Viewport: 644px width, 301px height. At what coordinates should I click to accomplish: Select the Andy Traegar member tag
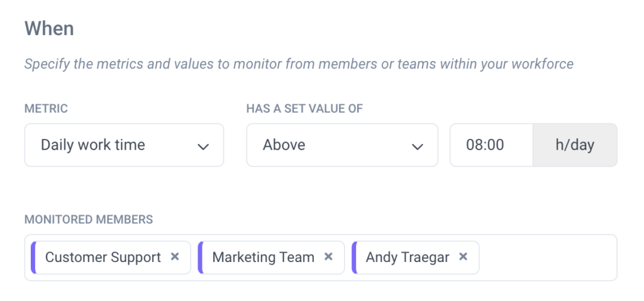415,258
